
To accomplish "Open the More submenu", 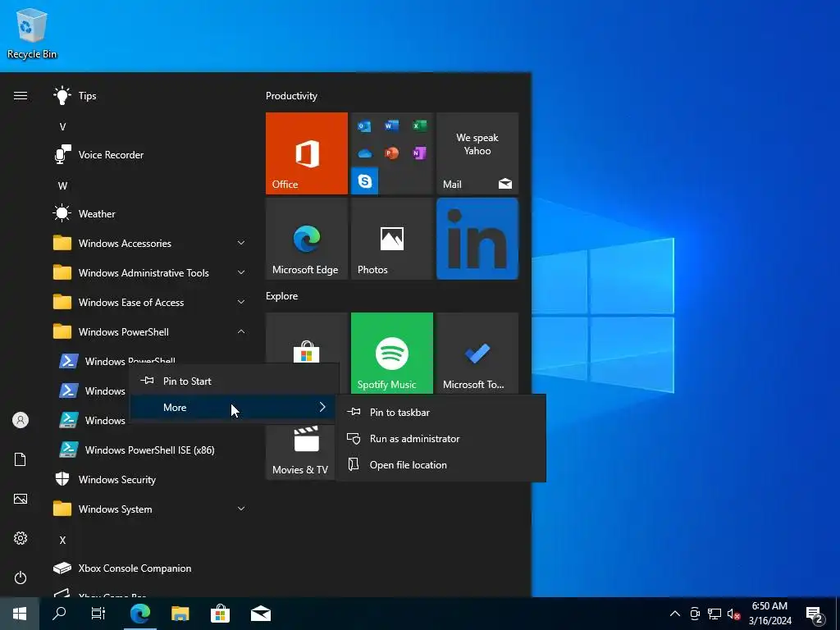I will (x=235, y=408).
